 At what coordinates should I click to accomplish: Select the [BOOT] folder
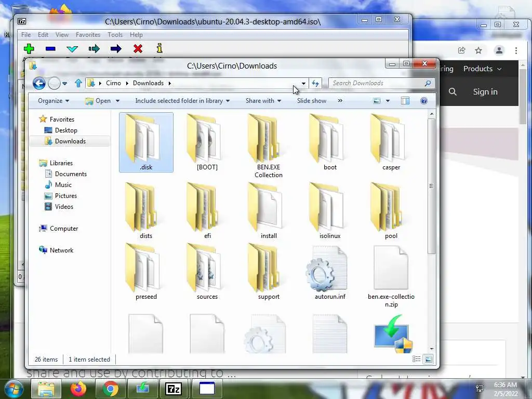207,142
